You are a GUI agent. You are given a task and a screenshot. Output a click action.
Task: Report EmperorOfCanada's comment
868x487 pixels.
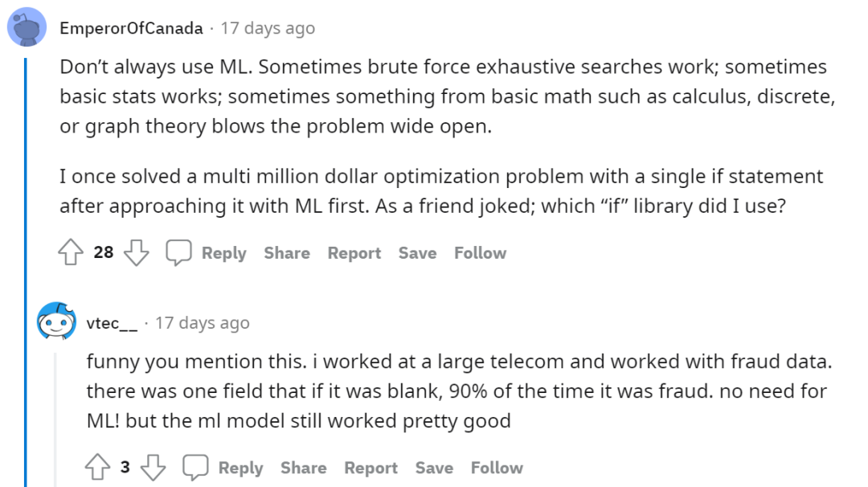pos(354,253)
